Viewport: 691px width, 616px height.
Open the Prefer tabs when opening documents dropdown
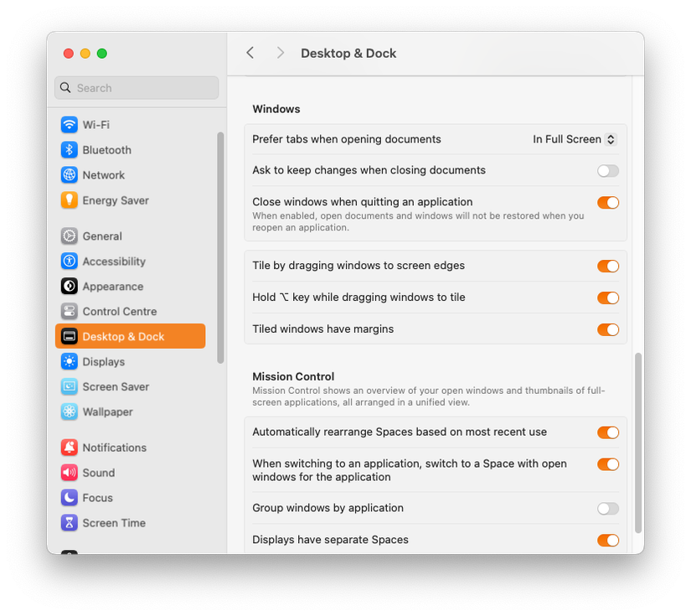click(x=575, y=139)
